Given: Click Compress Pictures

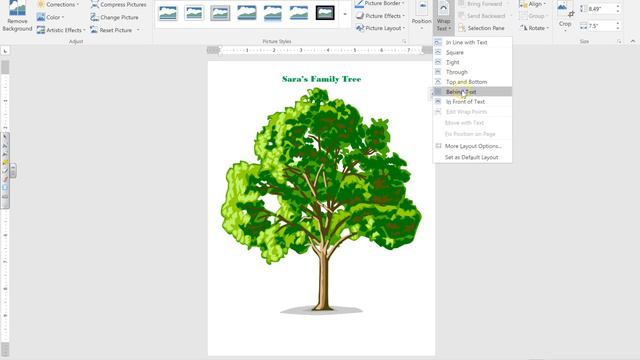Looking at the screenshot, I should coord(118,4).
